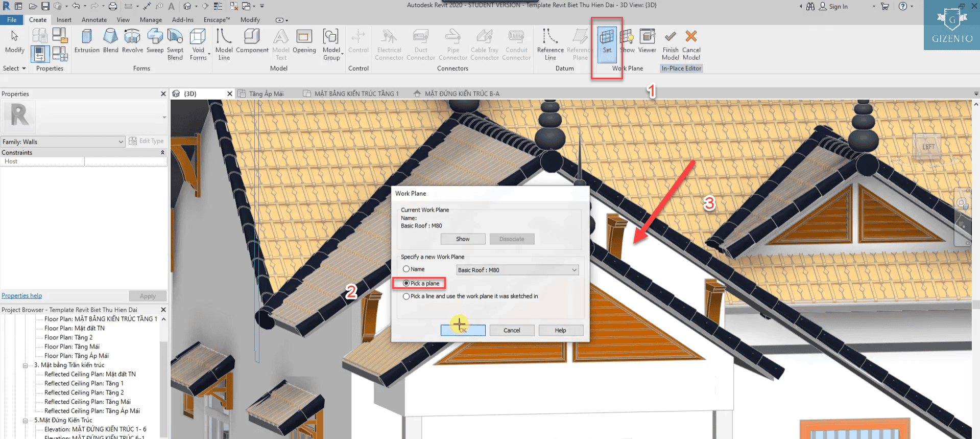Viewport: 980px width, 439px height.
Task: Open the Sign In dropdown arrow
Action: pyautogui.click(x=874, y=7)
